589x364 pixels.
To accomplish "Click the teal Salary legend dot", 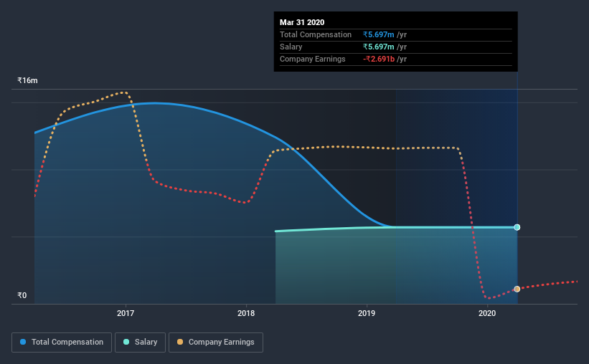I will tap(126, 342).
